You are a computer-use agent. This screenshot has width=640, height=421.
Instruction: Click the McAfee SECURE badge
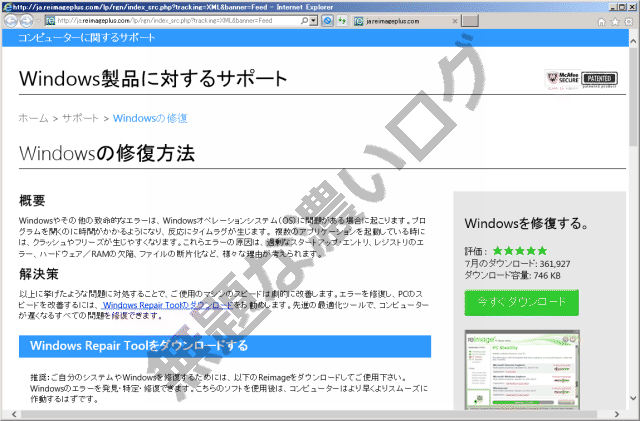(563, 78)
